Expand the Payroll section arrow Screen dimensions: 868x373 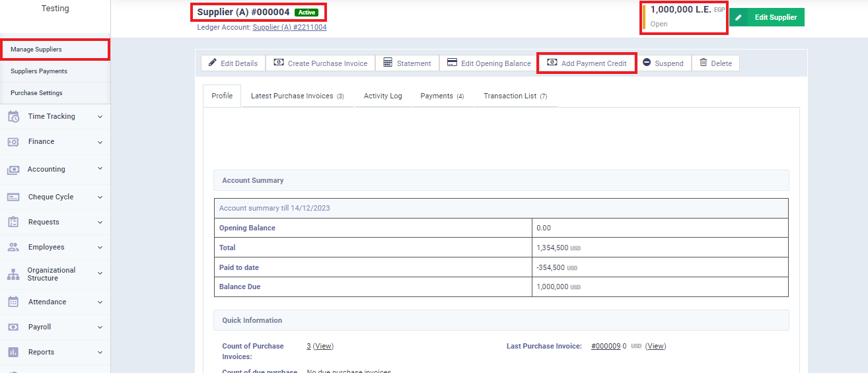[x=100, y=327]
